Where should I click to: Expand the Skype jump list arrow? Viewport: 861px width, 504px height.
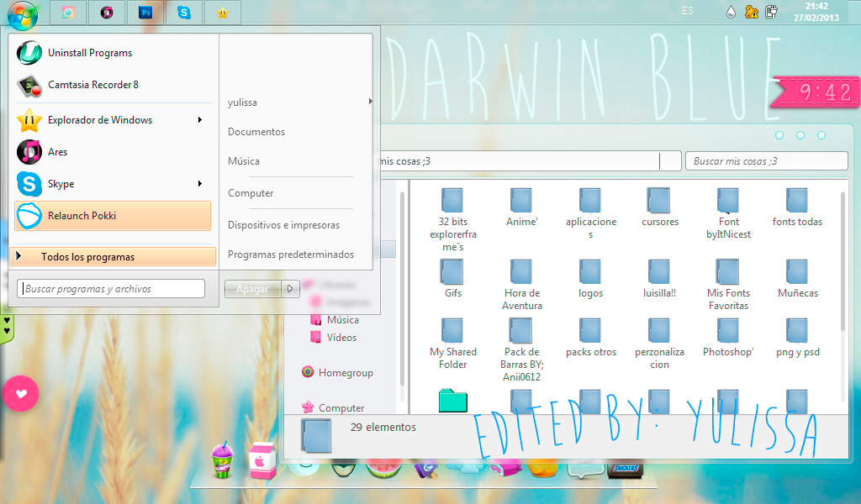coord(200,183)
